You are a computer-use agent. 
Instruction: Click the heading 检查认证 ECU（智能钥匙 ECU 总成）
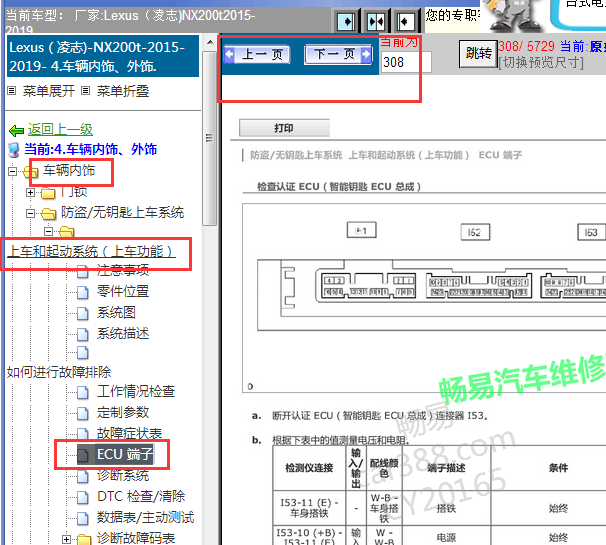(339, 187)
